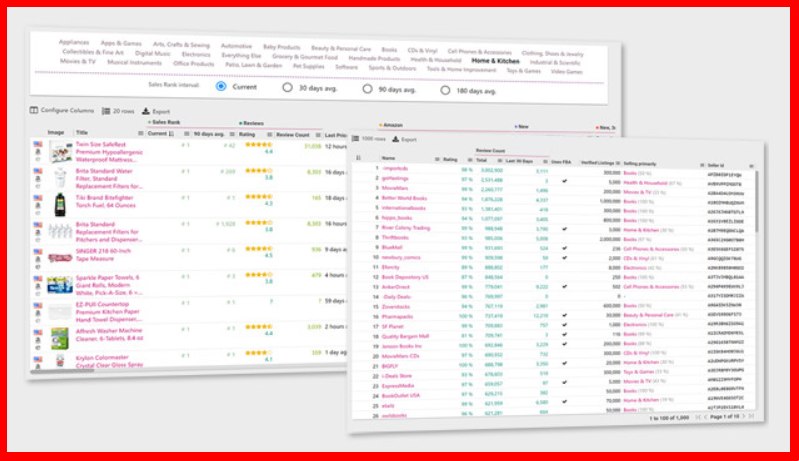Click the 20 rows icon in product table
This screenshot has height=461, width=799.
coord(106,111)
